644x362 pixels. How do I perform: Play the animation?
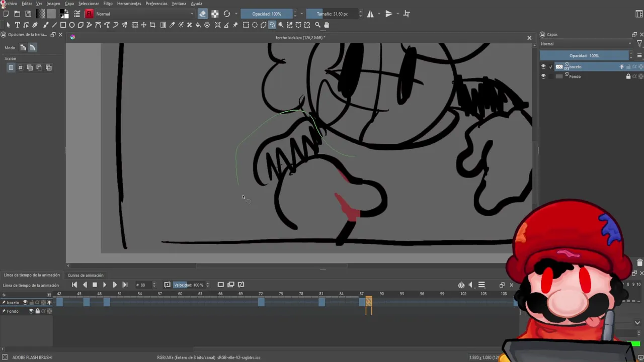105,285
